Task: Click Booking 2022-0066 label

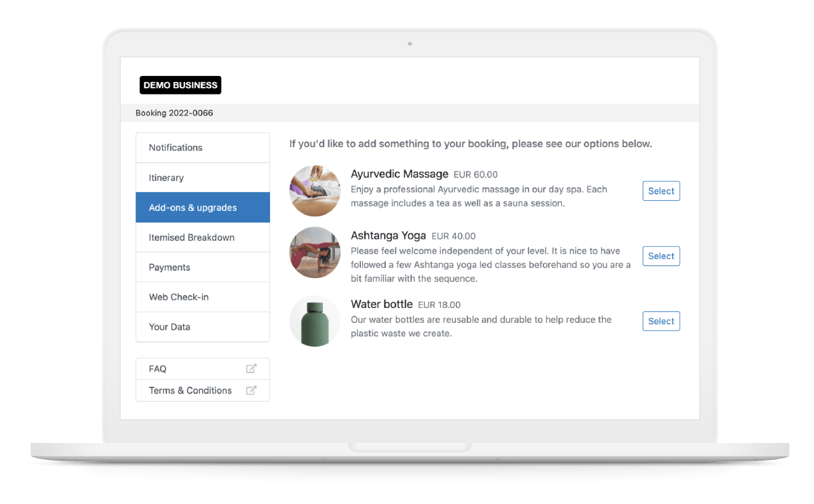Action: click(174, 113)
